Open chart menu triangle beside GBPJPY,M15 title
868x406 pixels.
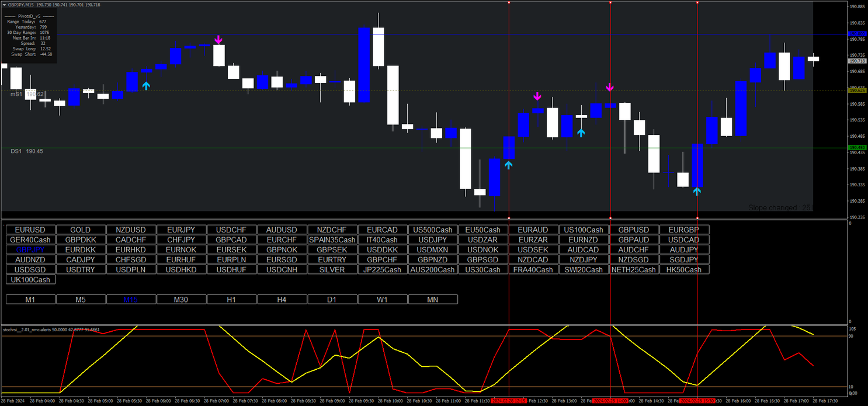(5, 5)
